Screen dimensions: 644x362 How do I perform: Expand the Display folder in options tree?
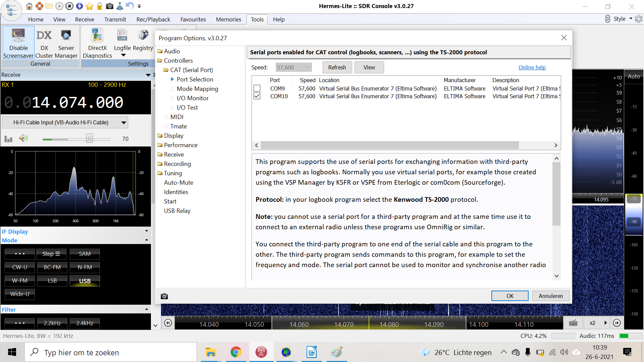[x=173, y=136]
